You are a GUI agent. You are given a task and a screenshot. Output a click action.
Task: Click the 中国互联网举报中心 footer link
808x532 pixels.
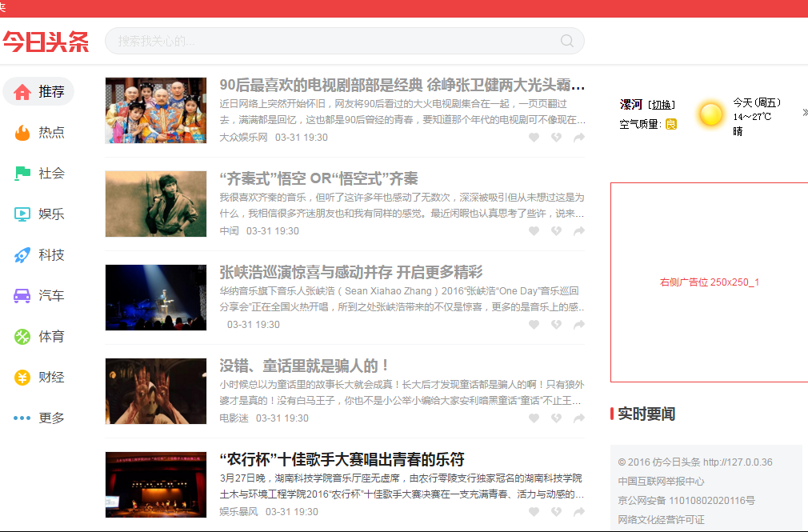(x=661, y=482)
